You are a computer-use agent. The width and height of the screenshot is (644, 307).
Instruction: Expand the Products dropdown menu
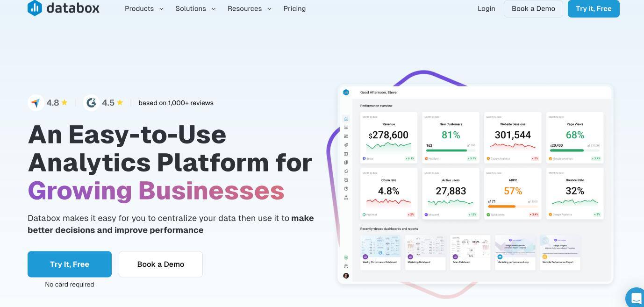(x=144, y=8)
